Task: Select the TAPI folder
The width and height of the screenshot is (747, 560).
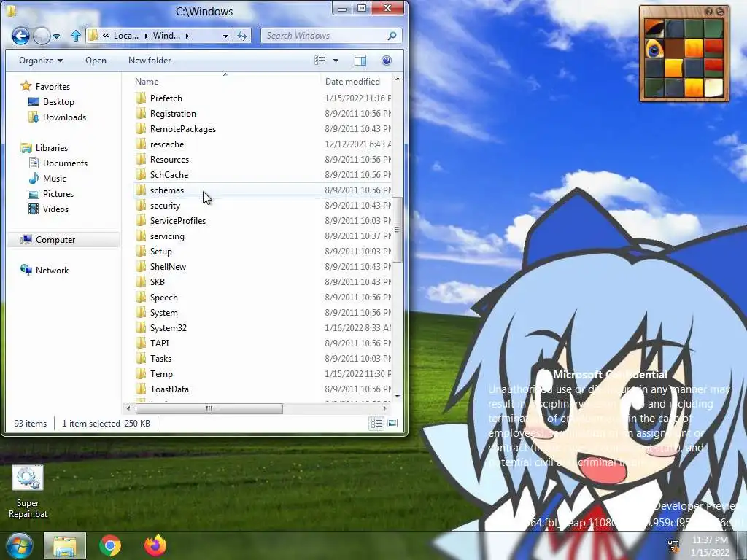Action: [x=262, y=343]
